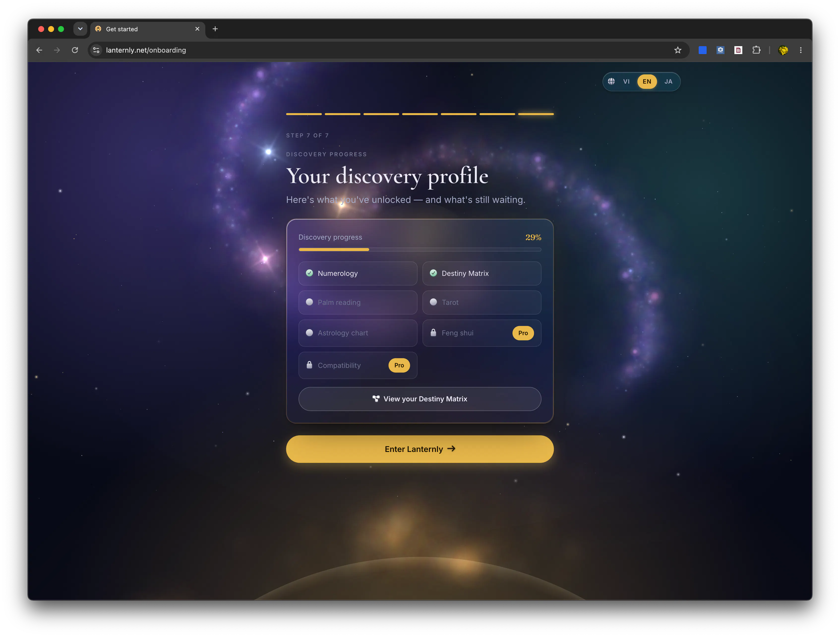Click the Destiny Matrix node icon in button
The image size is (840, 637).
pos(376,398)
